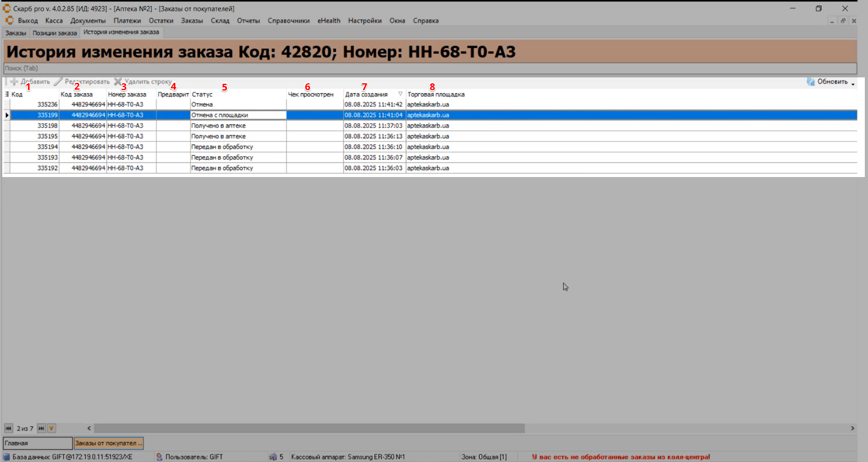Jump to first record navigation icon
This screenshot has height=462, width=868.
click(x=8, y=428)
